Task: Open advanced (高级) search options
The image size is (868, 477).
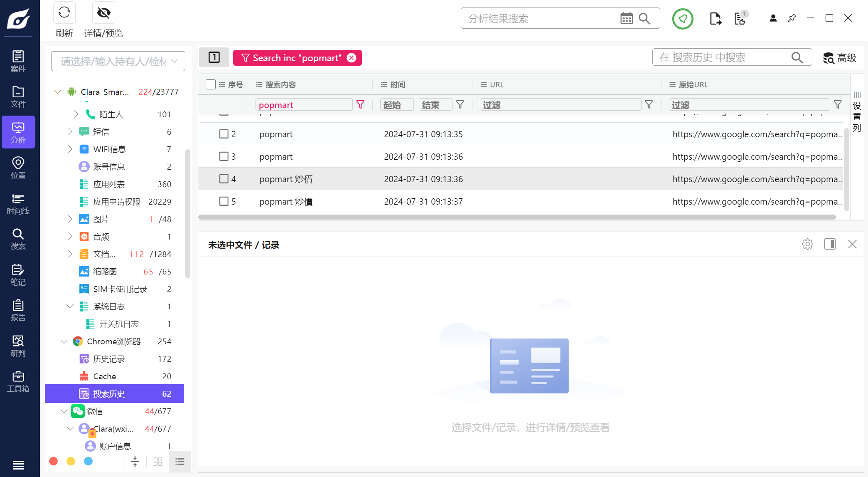Action: [x=839, y=58]
